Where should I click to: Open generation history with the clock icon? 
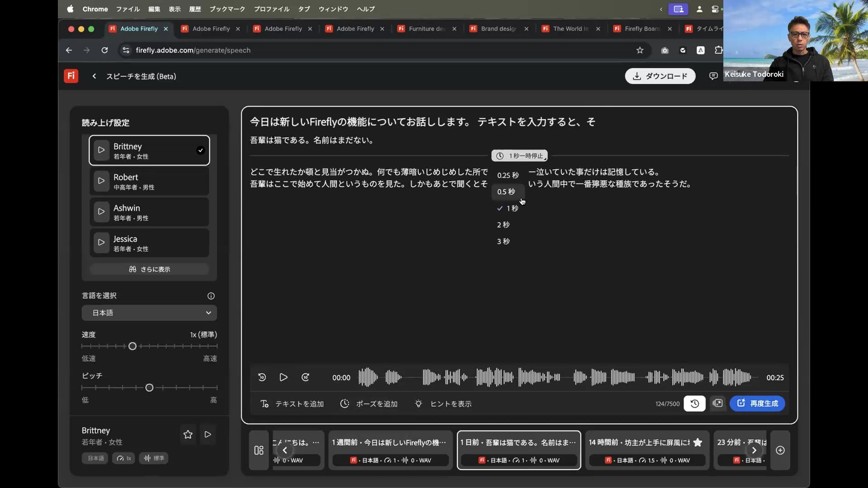pos(694,404)
